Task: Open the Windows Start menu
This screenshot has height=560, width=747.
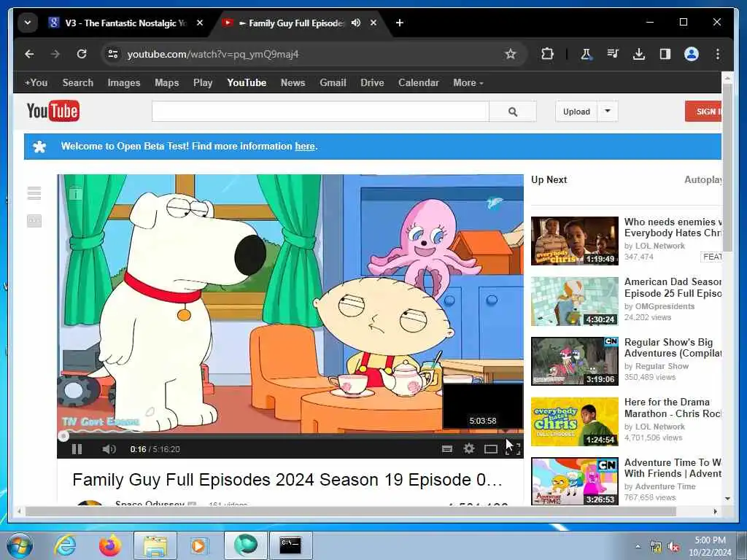Action: click(x=19, y=545)
